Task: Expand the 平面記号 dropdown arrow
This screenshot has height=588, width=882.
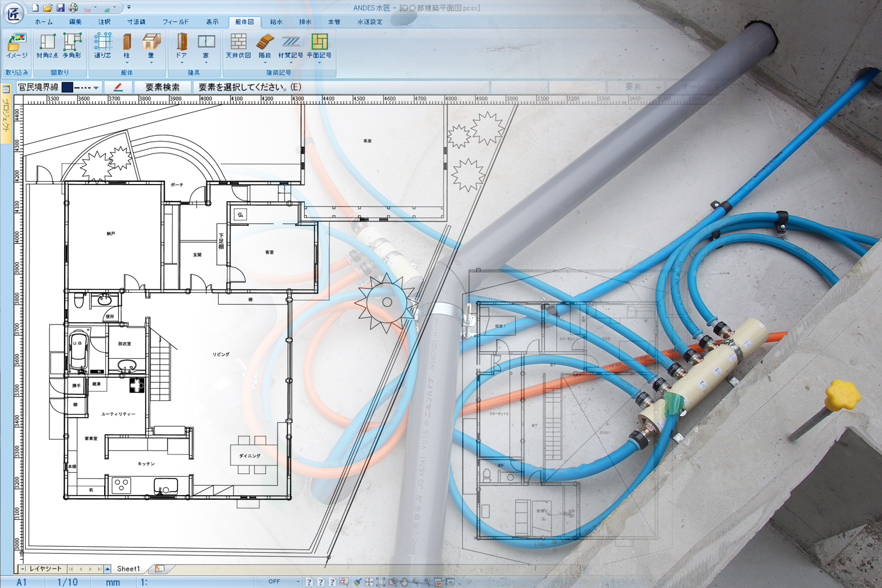Action: click(319, 62)
